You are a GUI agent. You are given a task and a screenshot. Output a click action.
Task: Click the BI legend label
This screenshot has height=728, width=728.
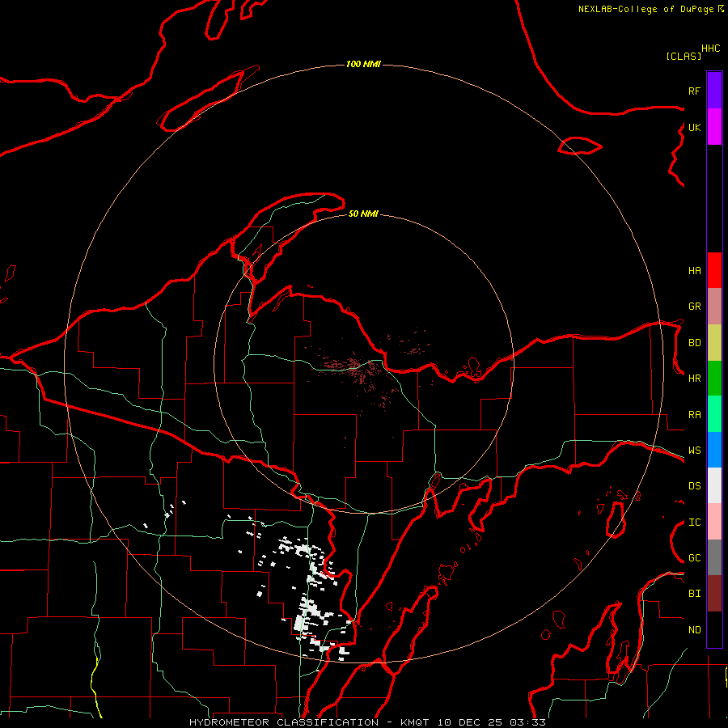pyautogui.click(x=694, y=594)
